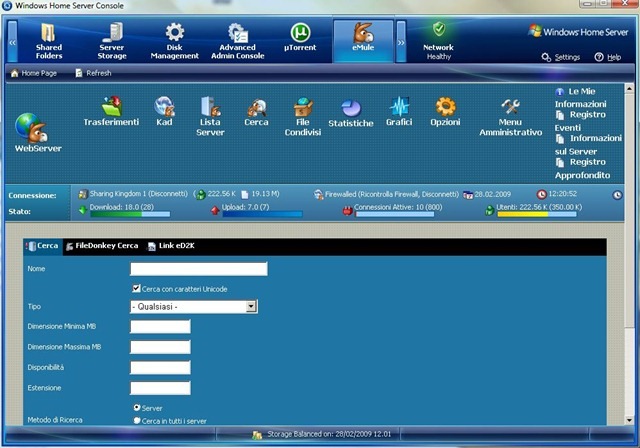The height and width of the screenshot is (448, 640).
Task: Click the Download speed green arrow icon
Action: (x=83, y=210)
